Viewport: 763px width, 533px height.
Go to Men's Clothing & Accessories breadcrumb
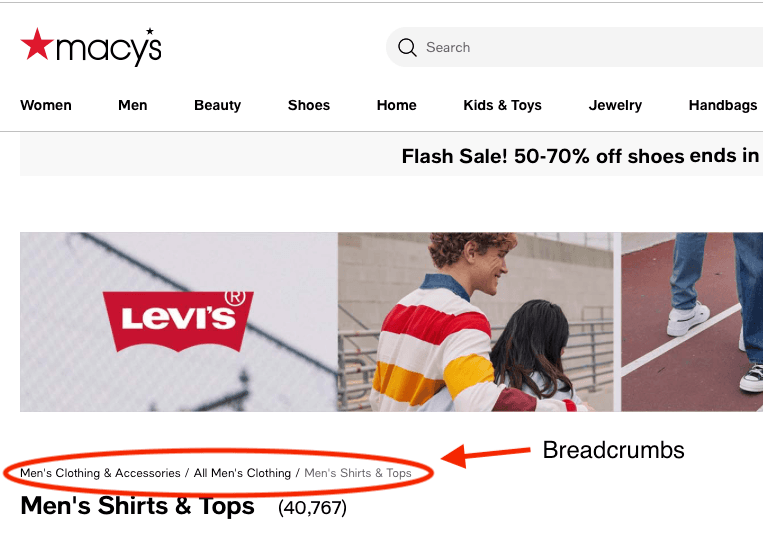(100, 473)
